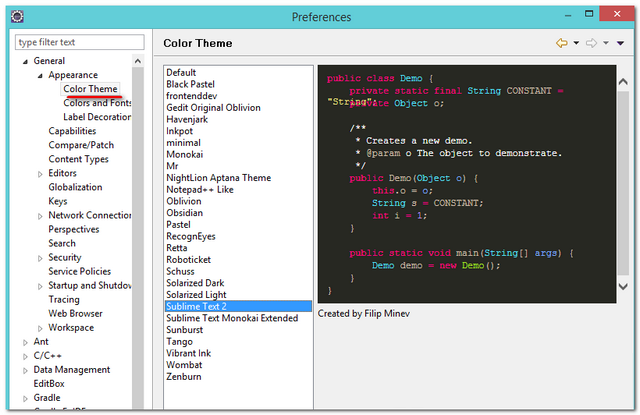Open the Back history dropdown arrow
The image size is (640, 415).
(x=576, y=43)
